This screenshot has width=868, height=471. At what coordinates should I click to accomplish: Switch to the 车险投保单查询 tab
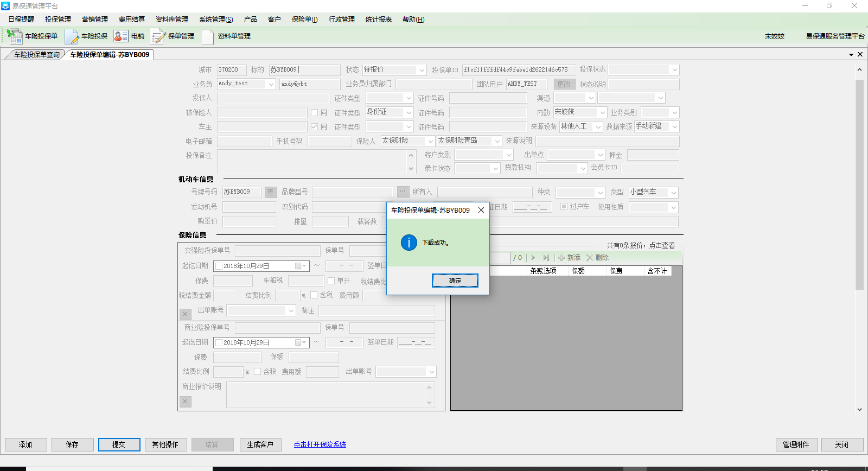(x=36, y=55)
